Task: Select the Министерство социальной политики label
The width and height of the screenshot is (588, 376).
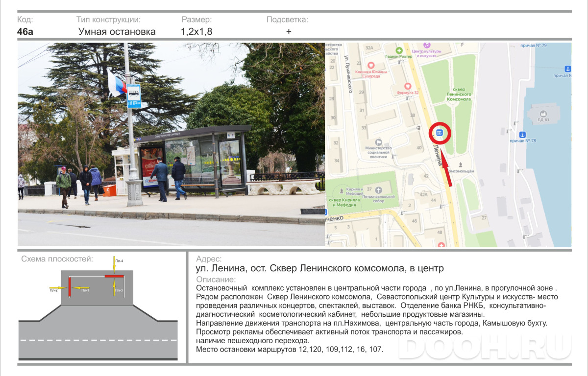Action: [x=378, y=152]
